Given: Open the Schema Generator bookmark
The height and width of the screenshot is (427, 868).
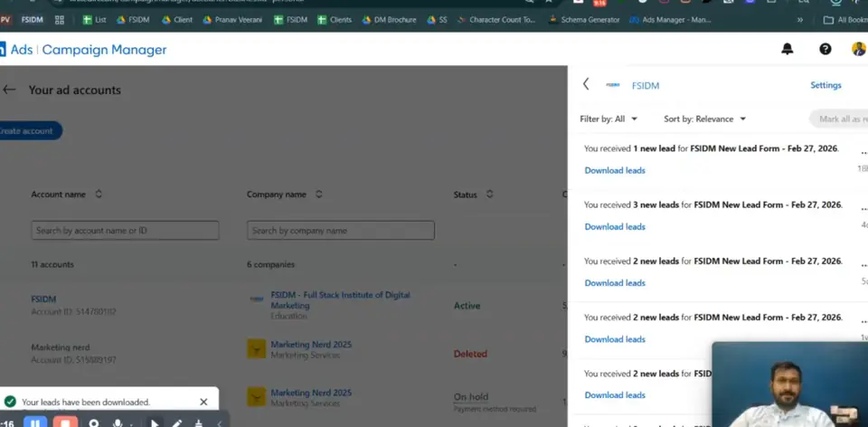Looking at the screenshot, I should pos(584,20).
